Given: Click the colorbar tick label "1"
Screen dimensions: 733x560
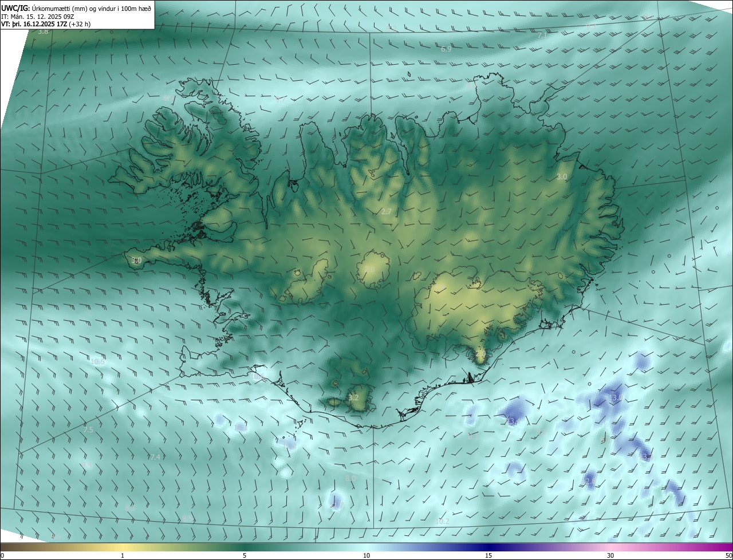Looking at the screenshot, I should tap(123, 555).
